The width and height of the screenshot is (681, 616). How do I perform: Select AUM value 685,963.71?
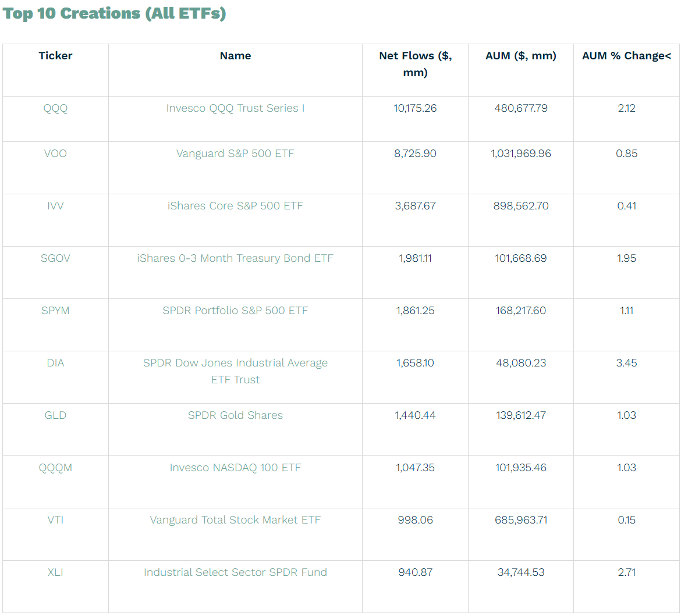[521, 520]
